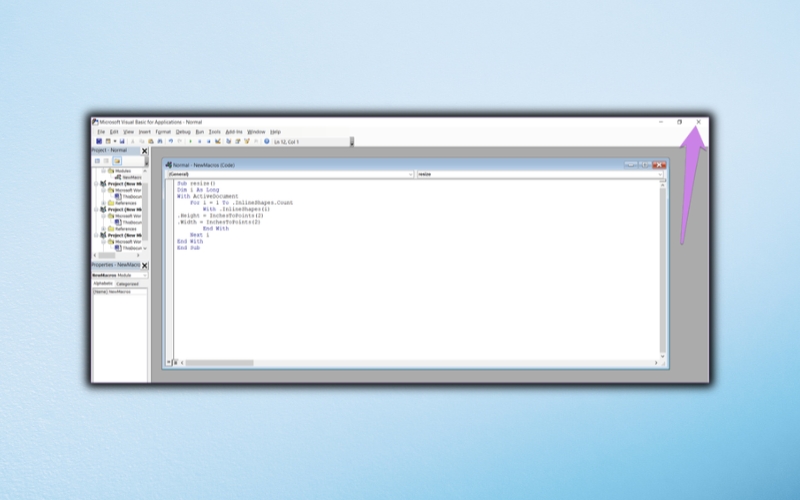Click the Copy toolbar icon
The image size is (800, 500).
142,141
